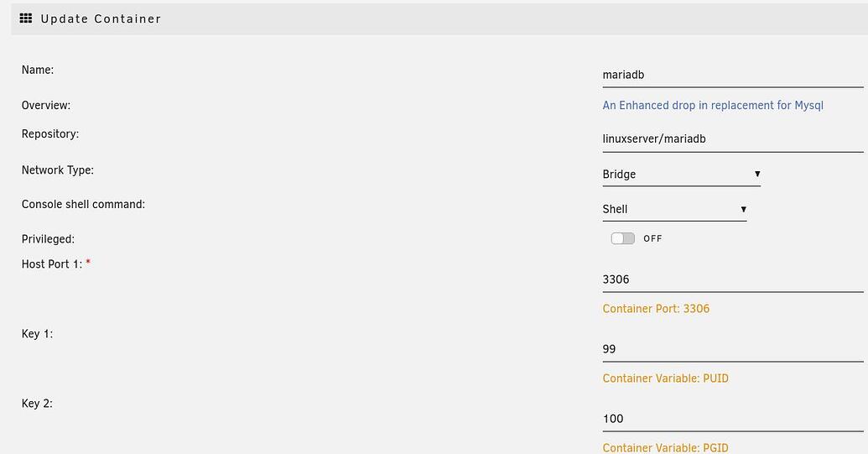Toggle the Privileged switch

(623, 238)
